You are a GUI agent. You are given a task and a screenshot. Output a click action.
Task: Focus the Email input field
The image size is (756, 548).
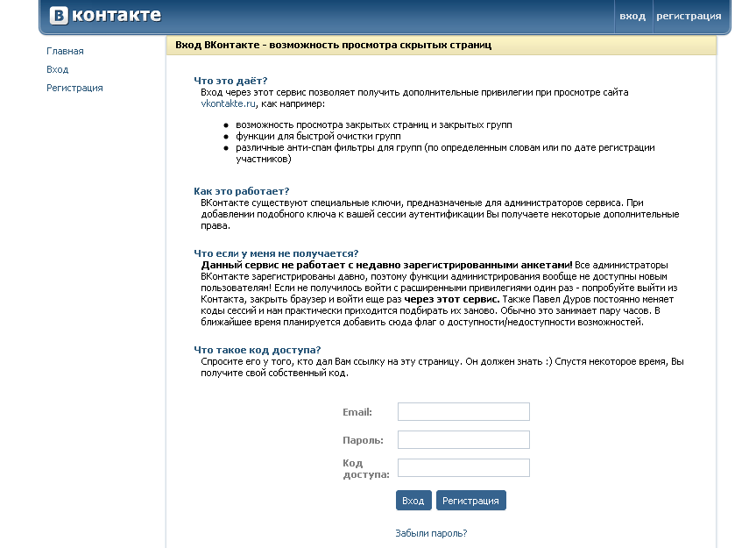[x=463, y=412]
